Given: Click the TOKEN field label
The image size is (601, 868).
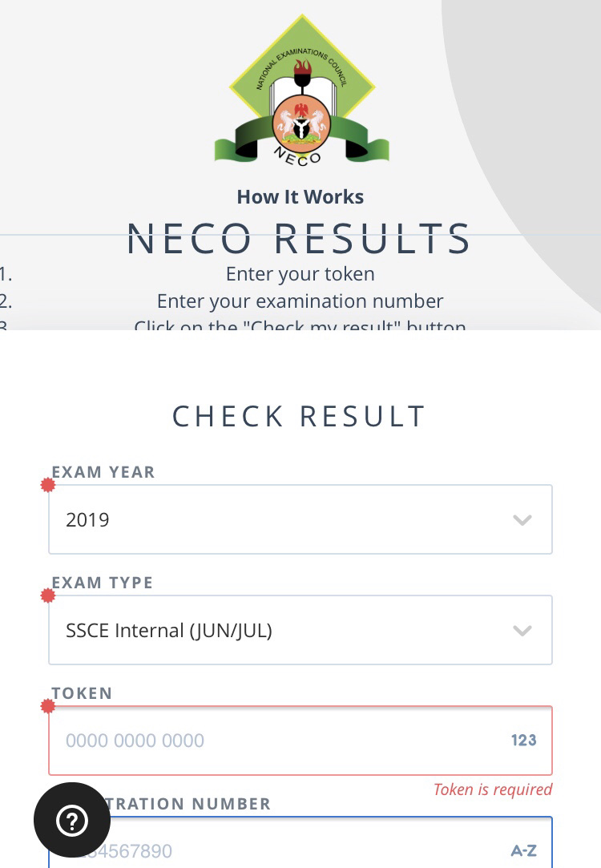Looking at the screenshot, I should click(82, 693).
